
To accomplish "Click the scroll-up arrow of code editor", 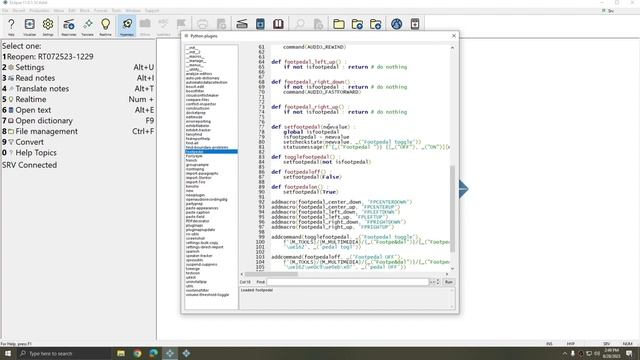I will click(452, 48).
